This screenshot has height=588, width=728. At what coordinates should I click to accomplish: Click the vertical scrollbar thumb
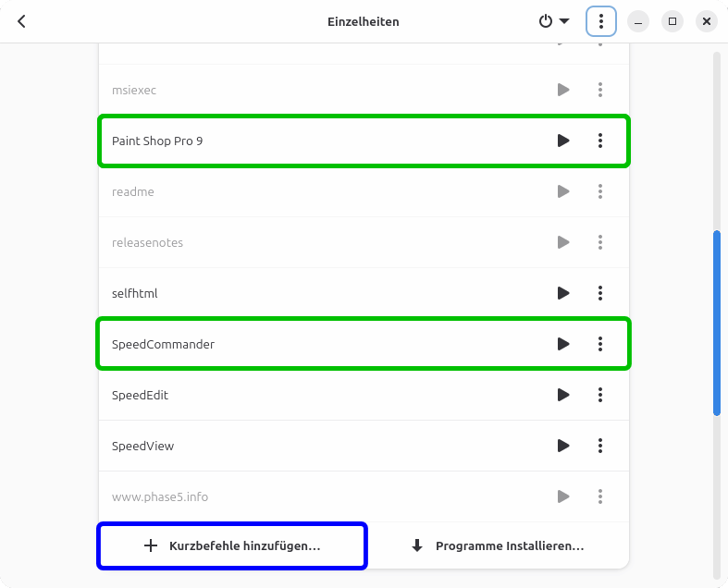[x=717, y=324]
